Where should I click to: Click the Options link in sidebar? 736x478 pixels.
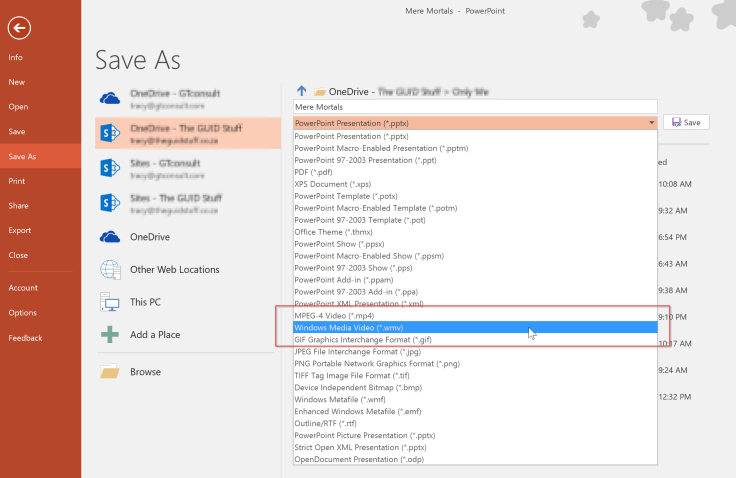(x=23, y=312)
